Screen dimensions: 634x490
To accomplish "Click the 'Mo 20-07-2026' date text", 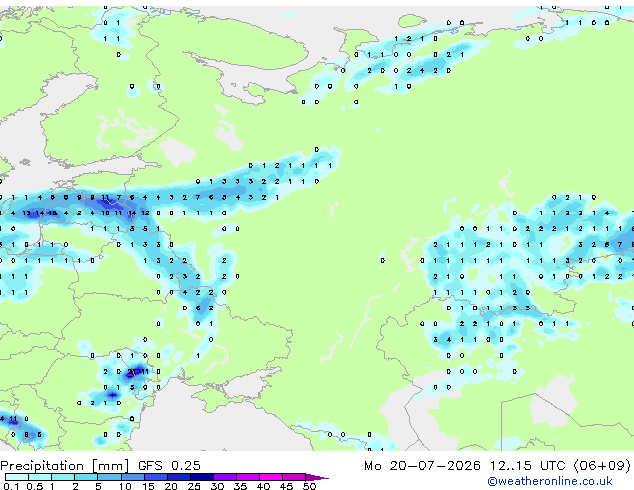I will [423, 466].
